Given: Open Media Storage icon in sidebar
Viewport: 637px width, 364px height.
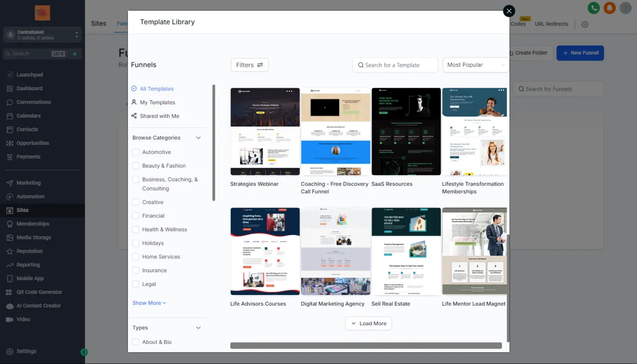Looking at the screenshot, I should [10, 238].
